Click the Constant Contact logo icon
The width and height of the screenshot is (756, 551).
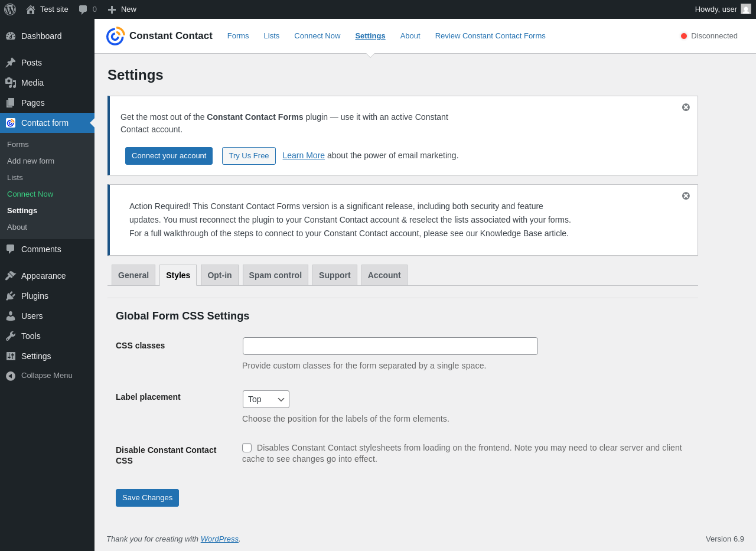115,36
